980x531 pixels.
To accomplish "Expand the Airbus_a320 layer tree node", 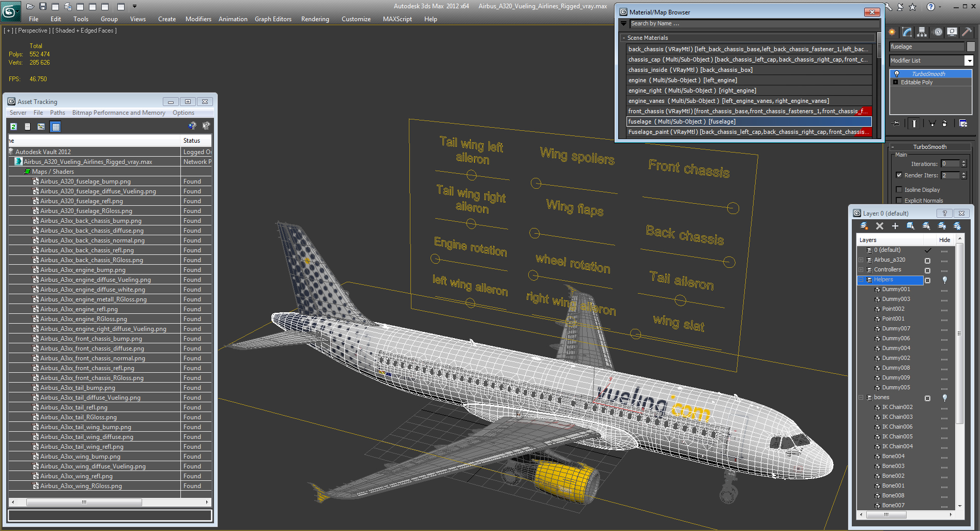I will (861, 260).
